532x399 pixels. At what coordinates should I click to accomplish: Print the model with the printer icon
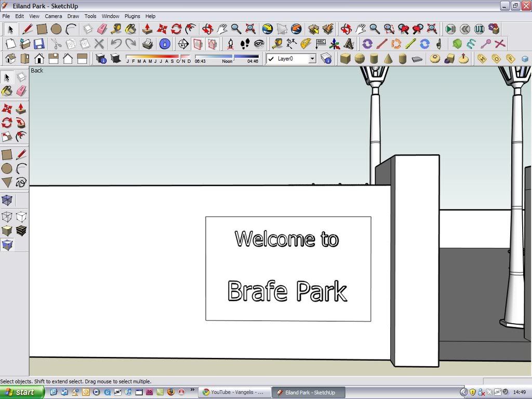click(x=148, y=44)
